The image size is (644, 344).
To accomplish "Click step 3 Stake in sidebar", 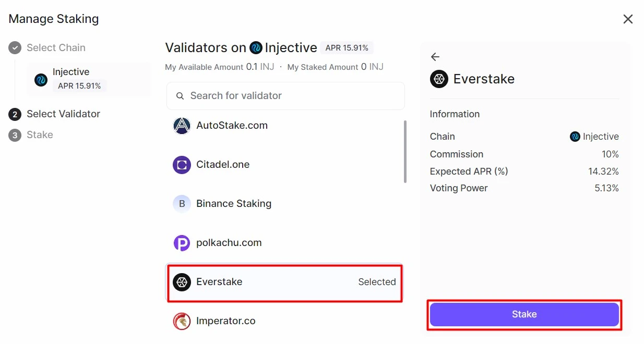I will pyautogui.click(x=39, y=134).
